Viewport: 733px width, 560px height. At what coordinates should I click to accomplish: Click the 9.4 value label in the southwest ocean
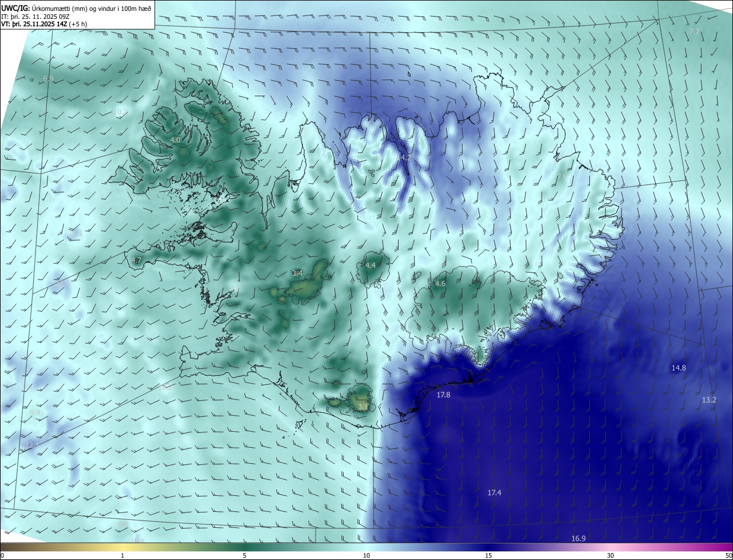[35, 412]
